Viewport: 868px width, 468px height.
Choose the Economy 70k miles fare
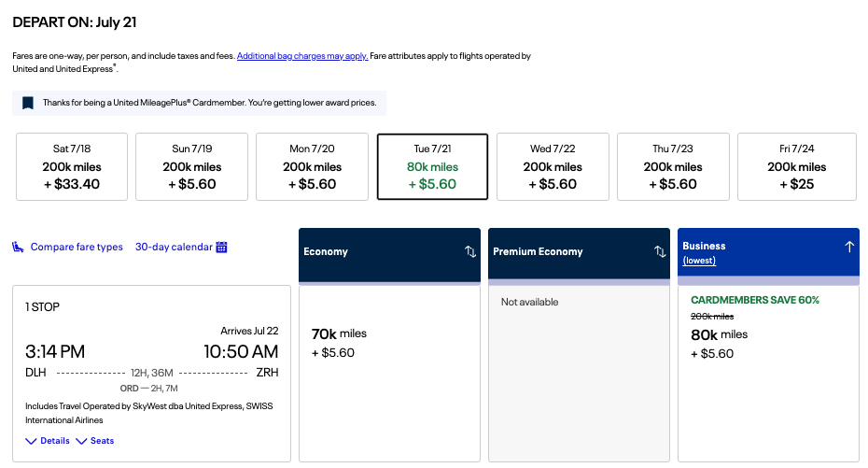click(x=390, y=374)
